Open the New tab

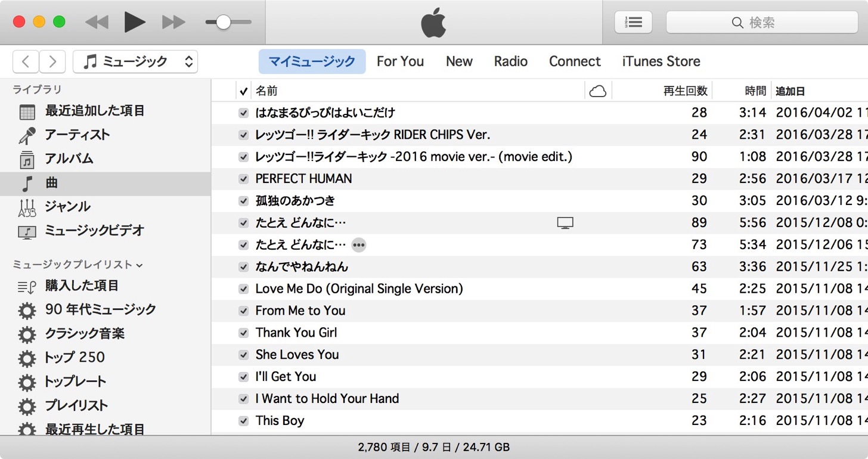pos(459,61)
